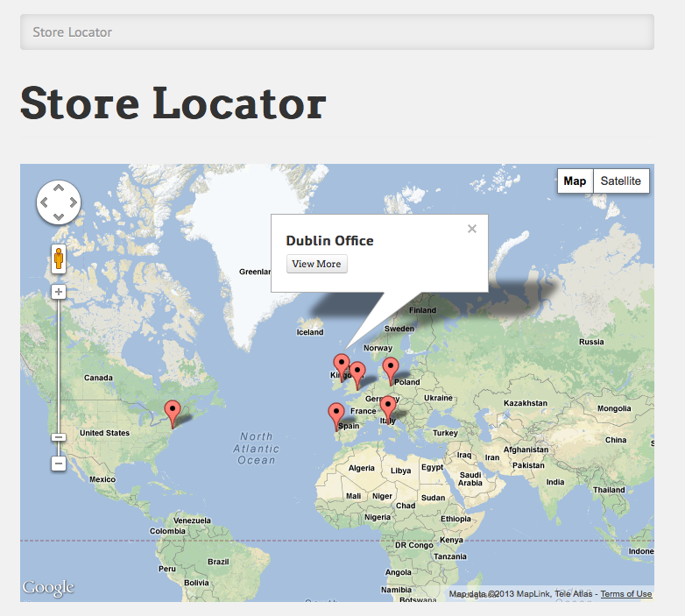Screen dimensions: 685x616
Task: Click the Store Locator breadcrumb
Action: pyautogui.click(x=73, y=32)
